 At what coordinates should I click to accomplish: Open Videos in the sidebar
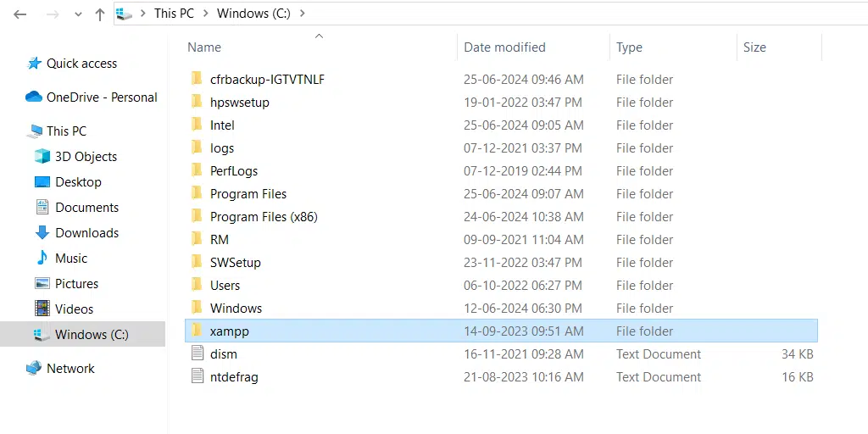pos(75,309)
